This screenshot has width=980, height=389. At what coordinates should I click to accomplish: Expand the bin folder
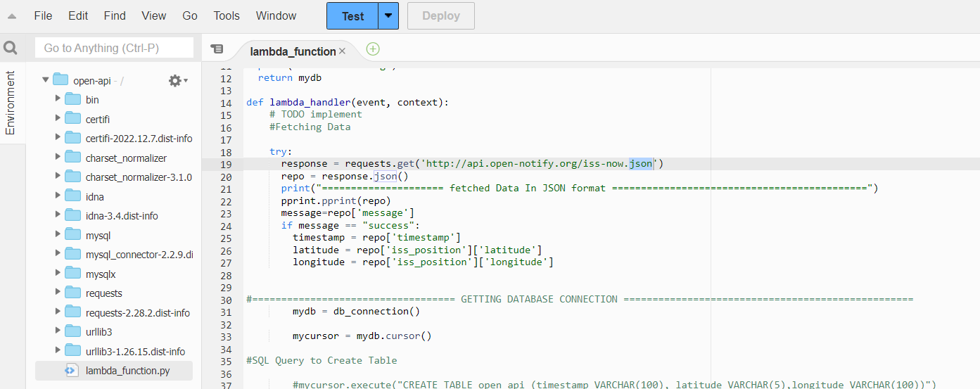click(x=58, y=99)
